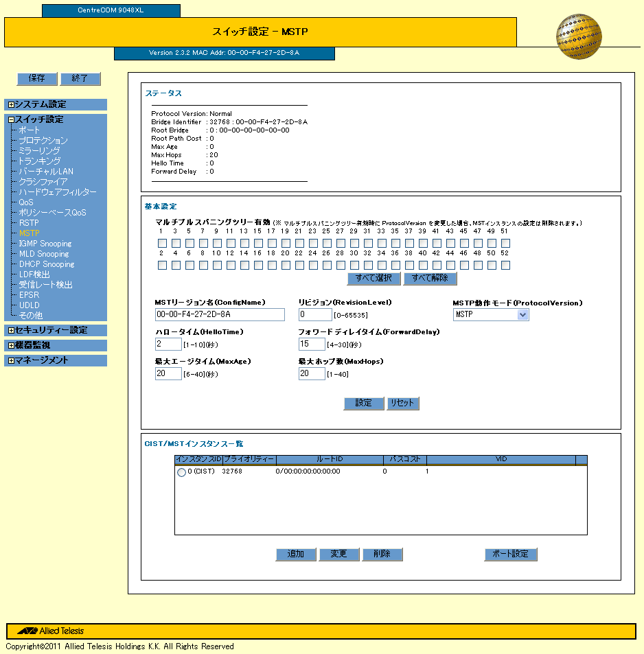Open the プロテクション menu item

click(x=43, y=141)
